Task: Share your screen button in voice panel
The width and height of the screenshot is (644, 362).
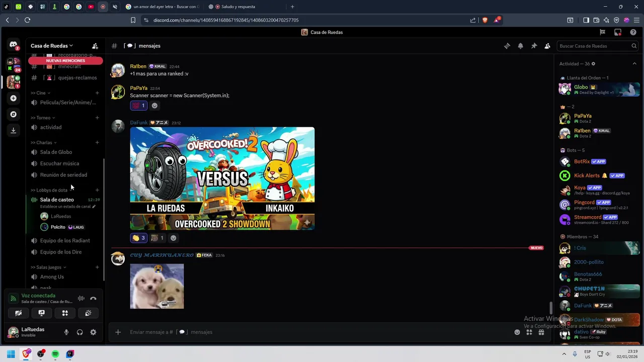Action: [42, 313]
